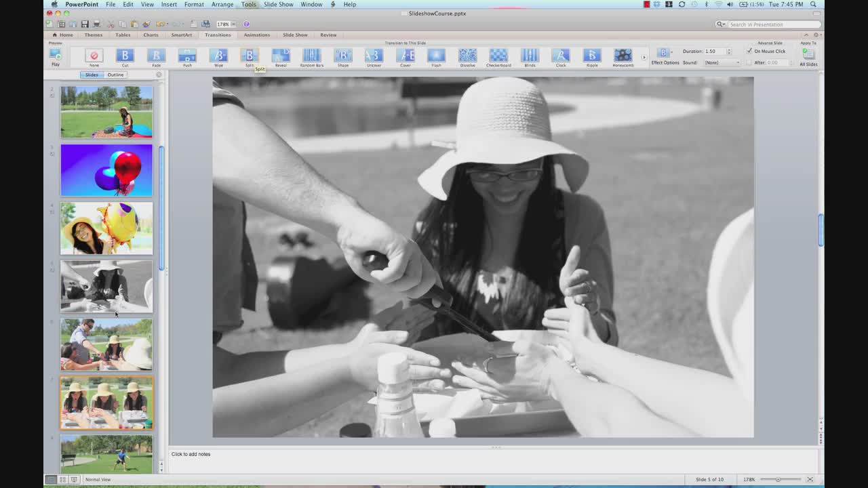
Task: Apply the Flash transition
Action: click(436, 58)
